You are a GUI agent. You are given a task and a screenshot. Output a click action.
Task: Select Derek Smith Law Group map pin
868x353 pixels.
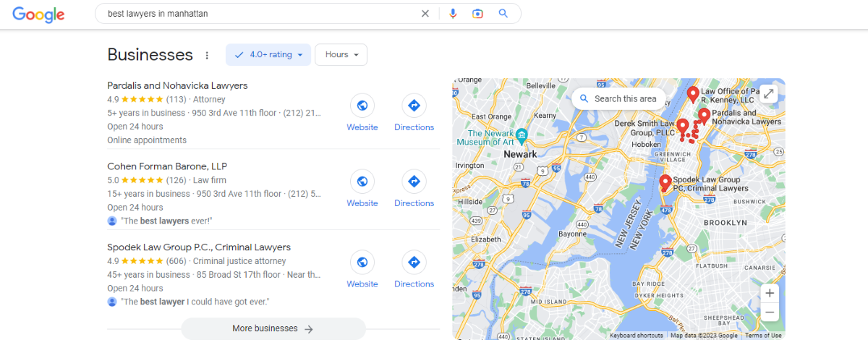(x=681, y=128)
